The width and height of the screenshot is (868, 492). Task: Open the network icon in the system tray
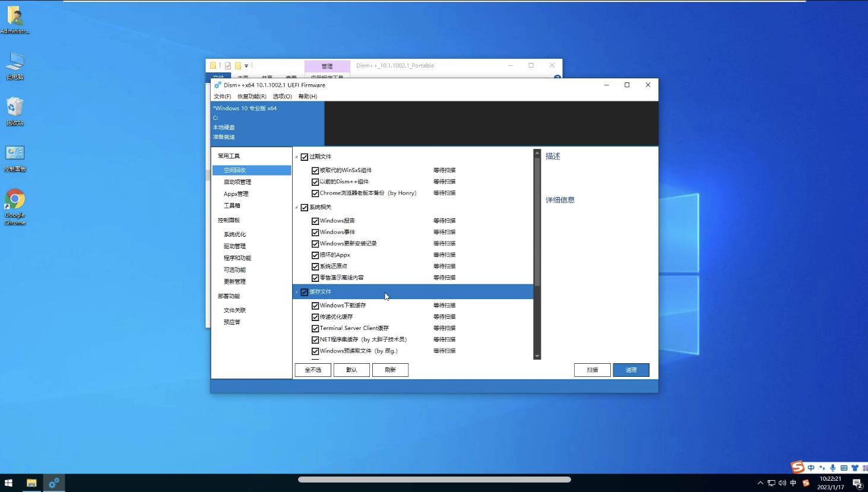(x=771, y=483)
